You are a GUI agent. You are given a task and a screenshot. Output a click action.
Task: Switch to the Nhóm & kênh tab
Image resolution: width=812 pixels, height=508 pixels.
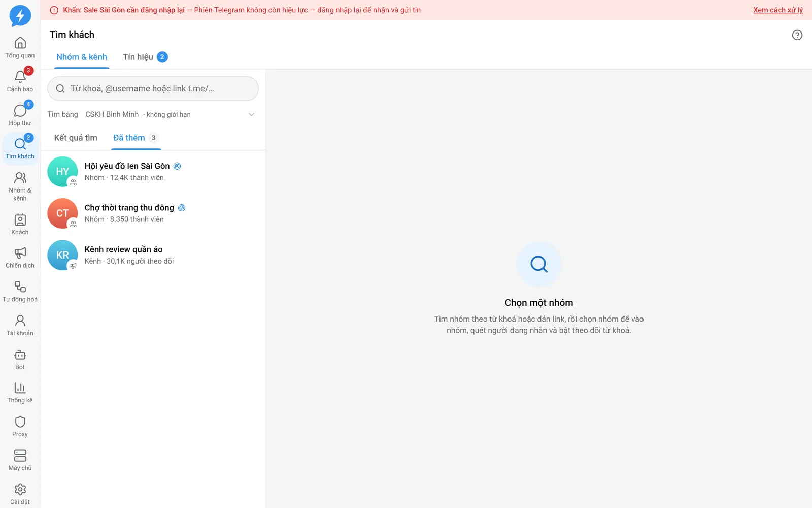(x=82, y=57)
